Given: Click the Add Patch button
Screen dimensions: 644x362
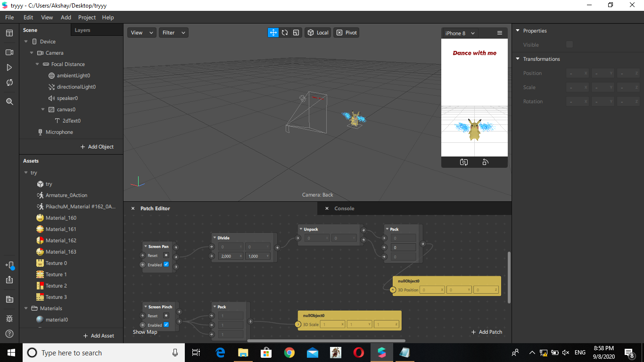Looking at the screenshot, I should click(487, 332).
